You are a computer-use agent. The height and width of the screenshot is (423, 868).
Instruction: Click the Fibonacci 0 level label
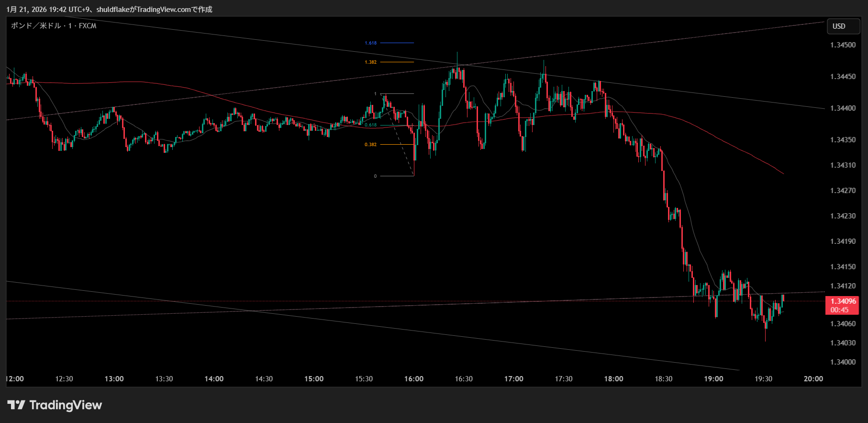[375, 176]
